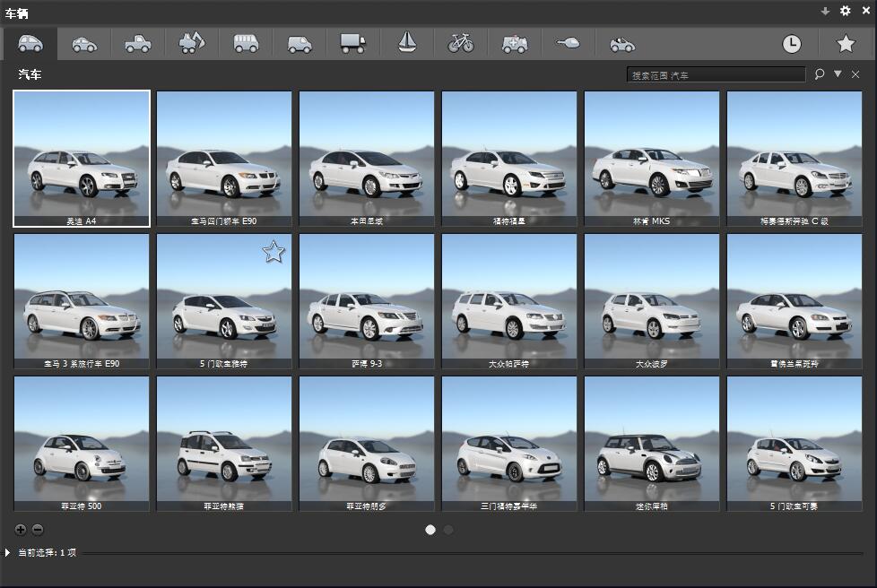
Task: Expand the 当前选择 selection panel
Action: coord(9,553)
